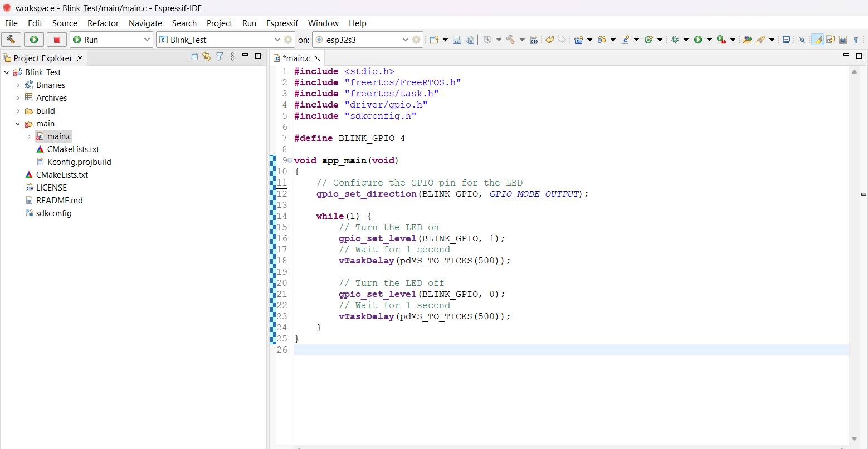Close the main.c editor tab

click(318, 58)
